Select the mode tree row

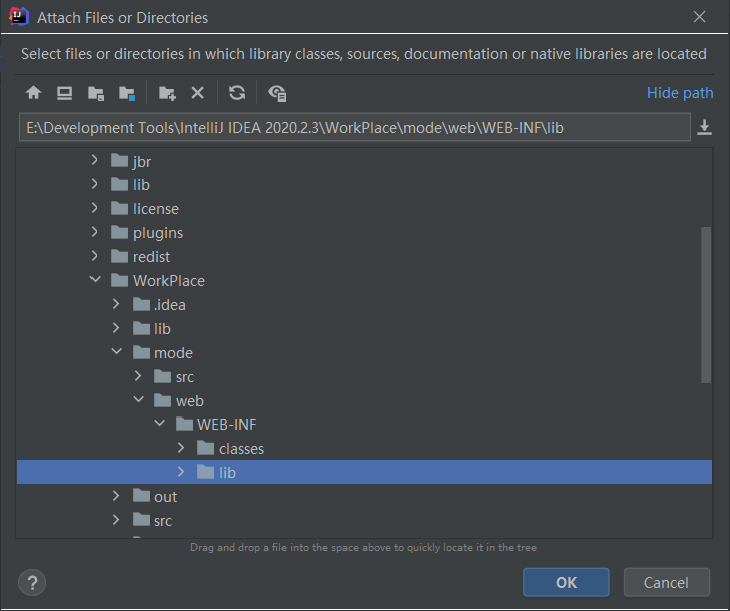tap(364, 353)
